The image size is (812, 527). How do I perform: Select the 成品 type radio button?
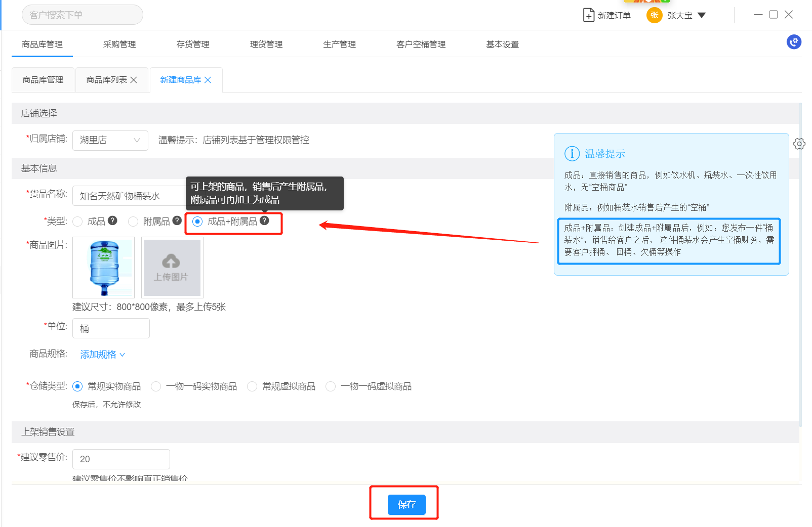pyautogui.click(x=77, y=222)
